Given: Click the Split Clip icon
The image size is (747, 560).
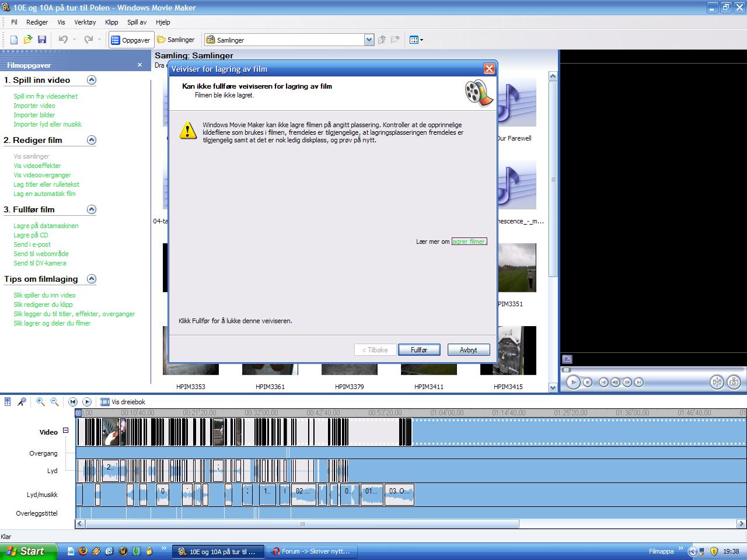Looking at the screenshot, I should (717, 382).
